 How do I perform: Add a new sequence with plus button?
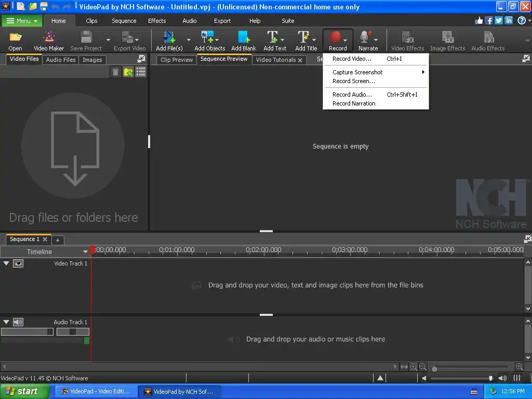point(58,240)
